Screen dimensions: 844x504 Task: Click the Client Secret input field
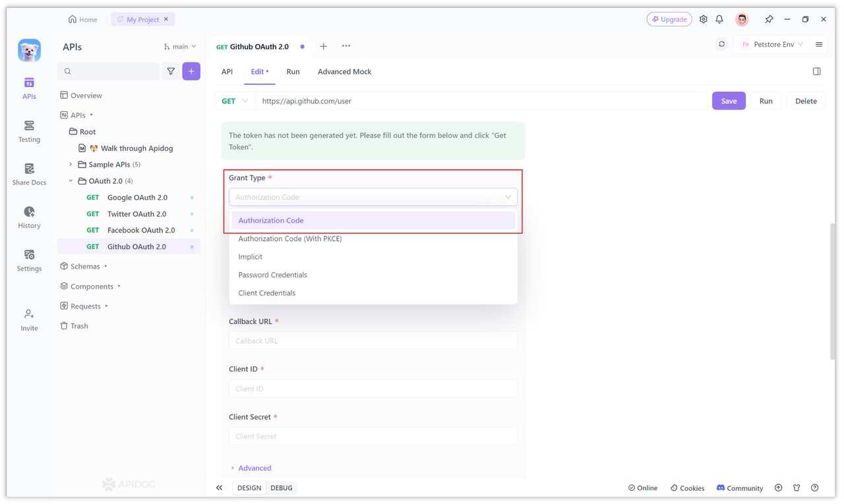[x=373, y=436]
